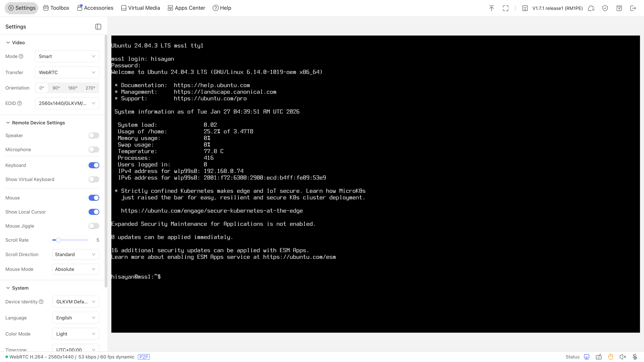
Task: Enable Mouse Jiggle switch
Action: [94, 226]
